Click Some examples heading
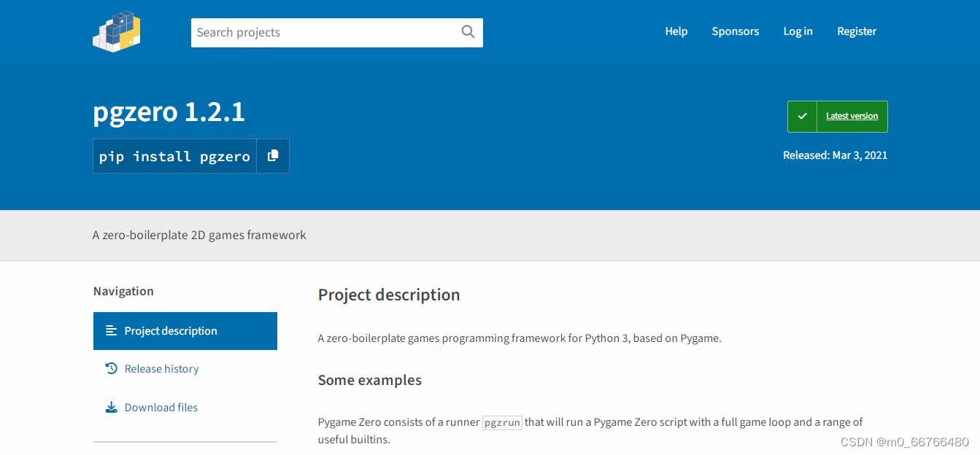 coord(370,380)
